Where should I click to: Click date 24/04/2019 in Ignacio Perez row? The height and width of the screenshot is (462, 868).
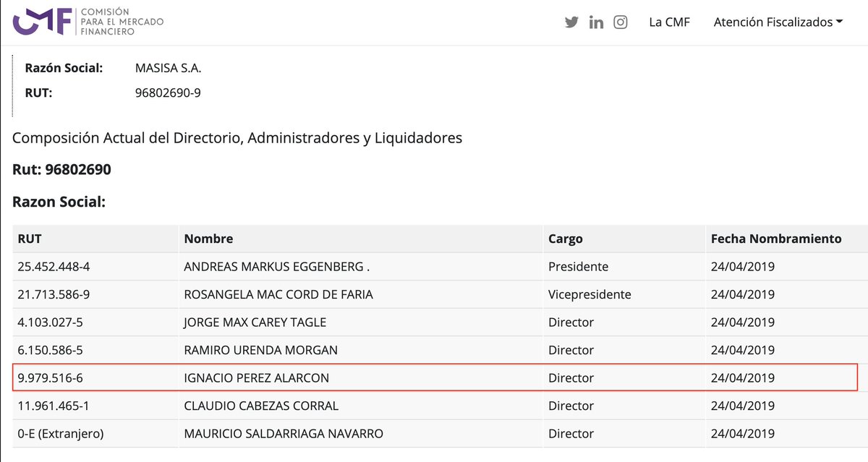pos(743,377)
